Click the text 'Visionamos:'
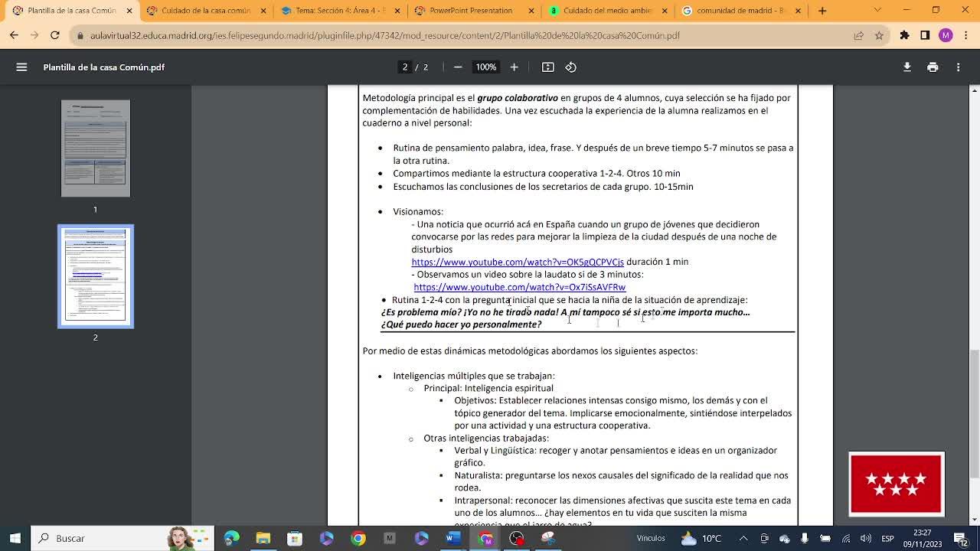 (x=418, y=211)
